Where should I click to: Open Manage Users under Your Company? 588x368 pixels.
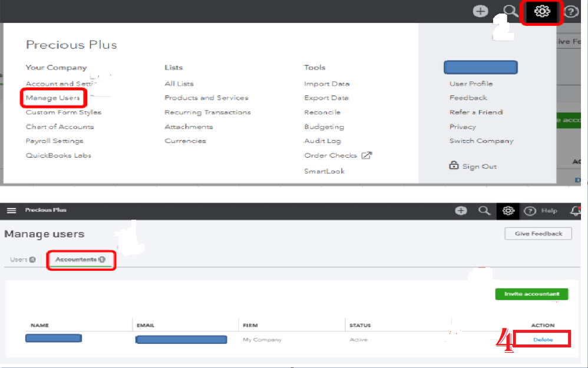53,98
